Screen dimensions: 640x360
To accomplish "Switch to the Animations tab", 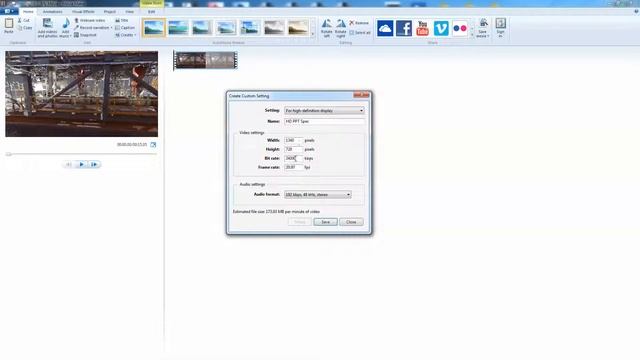I will click(53, 11).
